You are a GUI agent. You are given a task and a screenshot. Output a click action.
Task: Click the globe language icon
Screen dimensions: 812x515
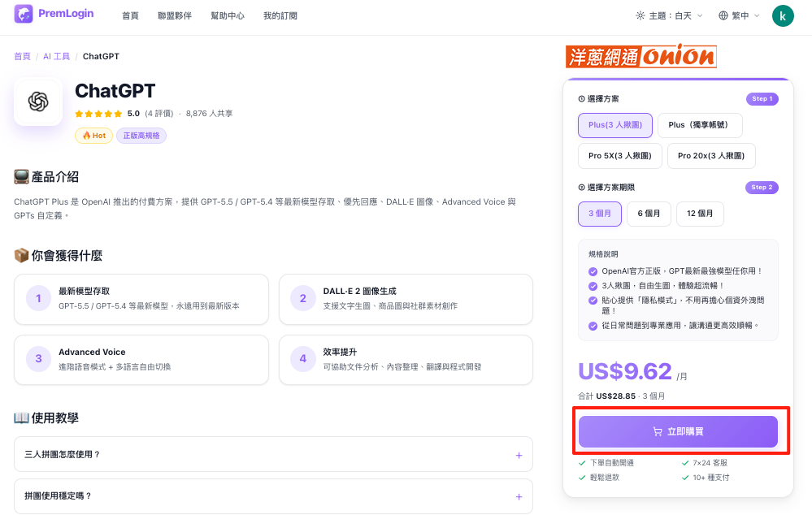click(723, 15)
